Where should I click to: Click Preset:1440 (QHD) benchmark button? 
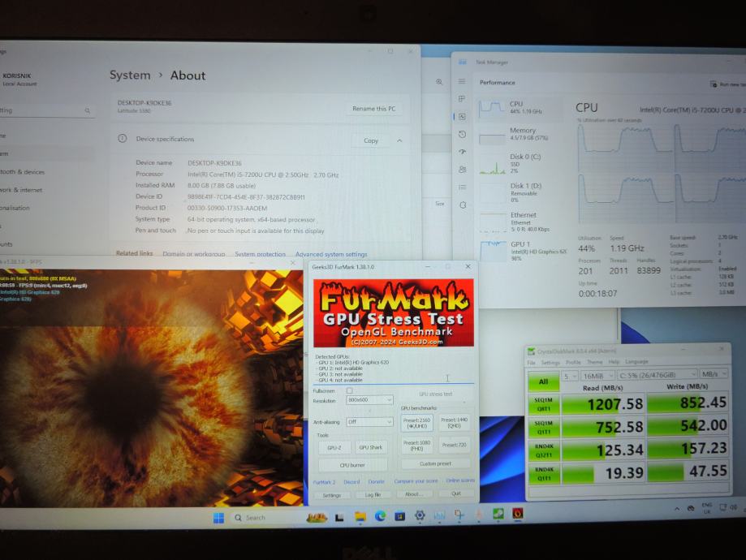454,423
